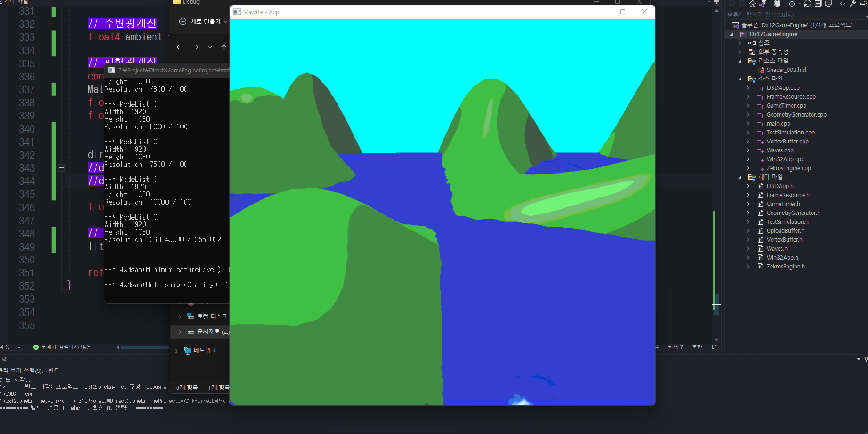Click the view code angle brackets icon
Screen dimensions: 868x434
coord(843,3)
